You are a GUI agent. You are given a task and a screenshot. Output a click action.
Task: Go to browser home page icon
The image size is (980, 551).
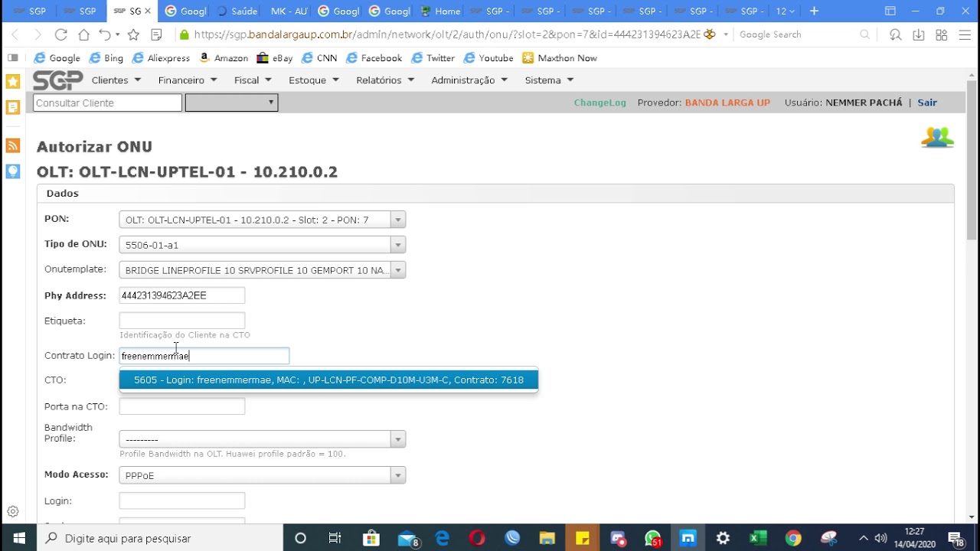tap(83, 34)
